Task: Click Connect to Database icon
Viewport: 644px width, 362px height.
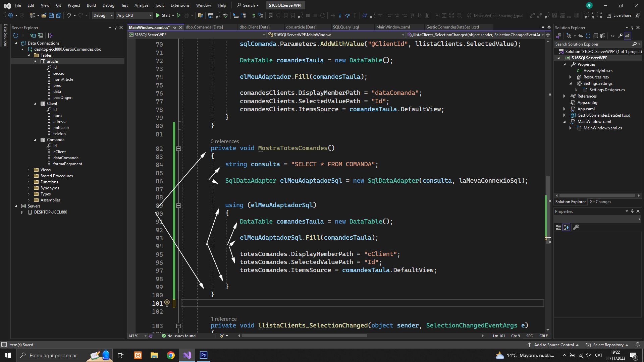Action: point(33,36)
